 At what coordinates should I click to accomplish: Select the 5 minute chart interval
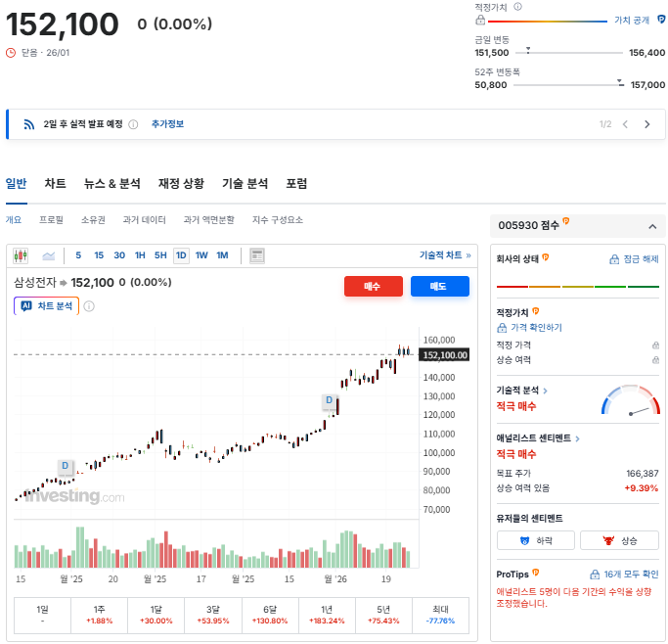[78, 255]
